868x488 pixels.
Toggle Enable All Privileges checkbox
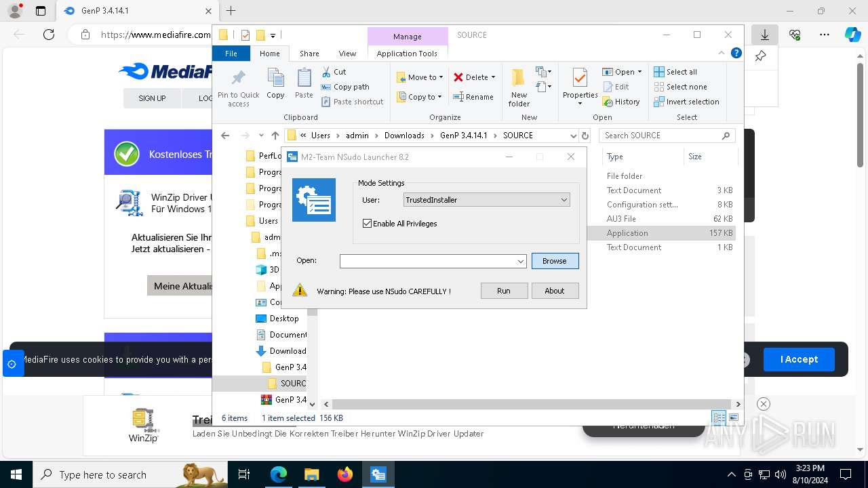pyautogui.click(x=367, y=224)
